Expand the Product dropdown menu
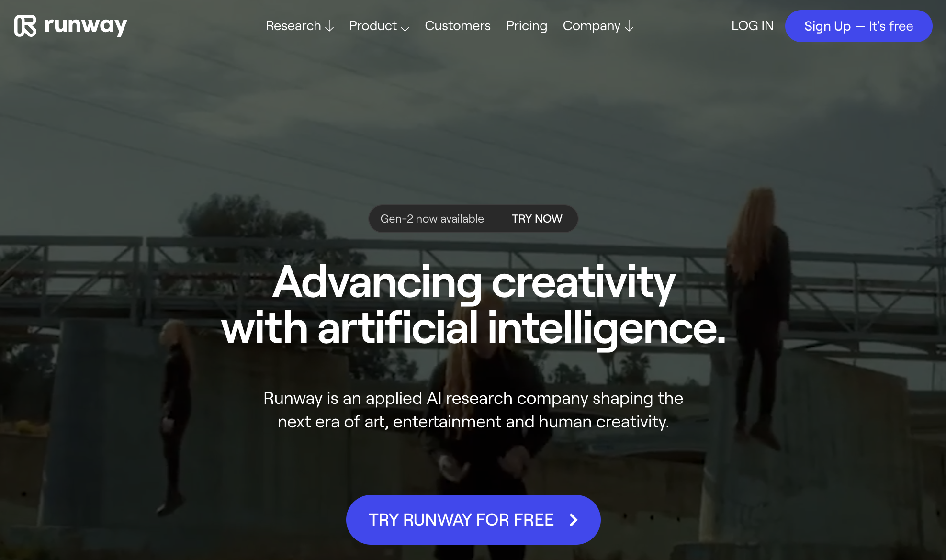 click(x=379, y=26)
